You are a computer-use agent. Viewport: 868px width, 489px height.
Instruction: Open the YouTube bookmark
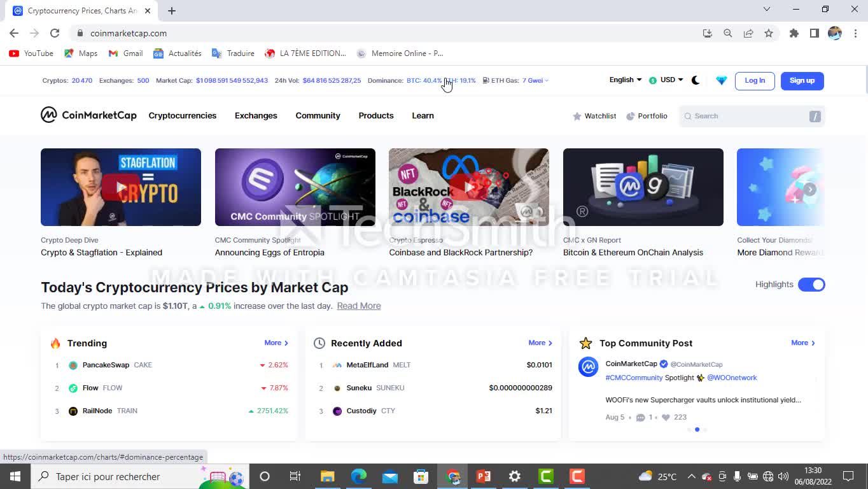pyautogui.click(x=31, y=53)
